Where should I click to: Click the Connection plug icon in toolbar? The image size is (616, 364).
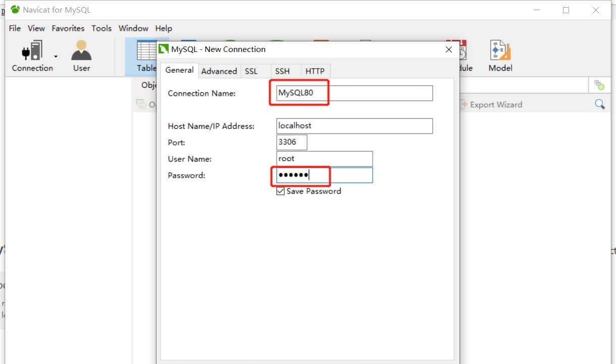click(31, 51)
